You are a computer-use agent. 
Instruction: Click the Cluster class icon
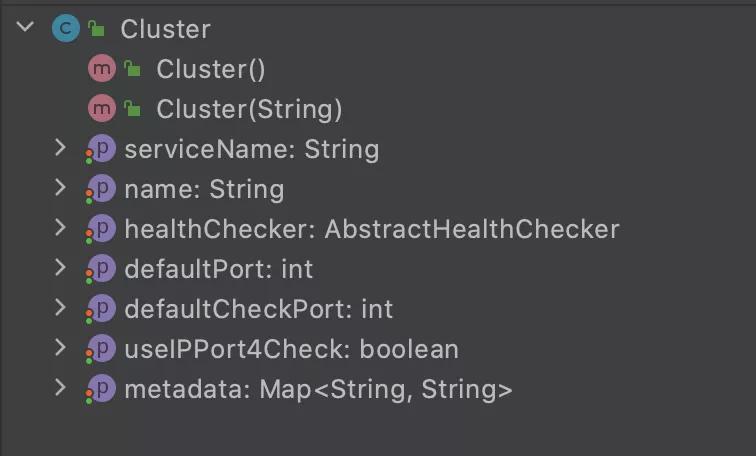[x=65, y=29]
